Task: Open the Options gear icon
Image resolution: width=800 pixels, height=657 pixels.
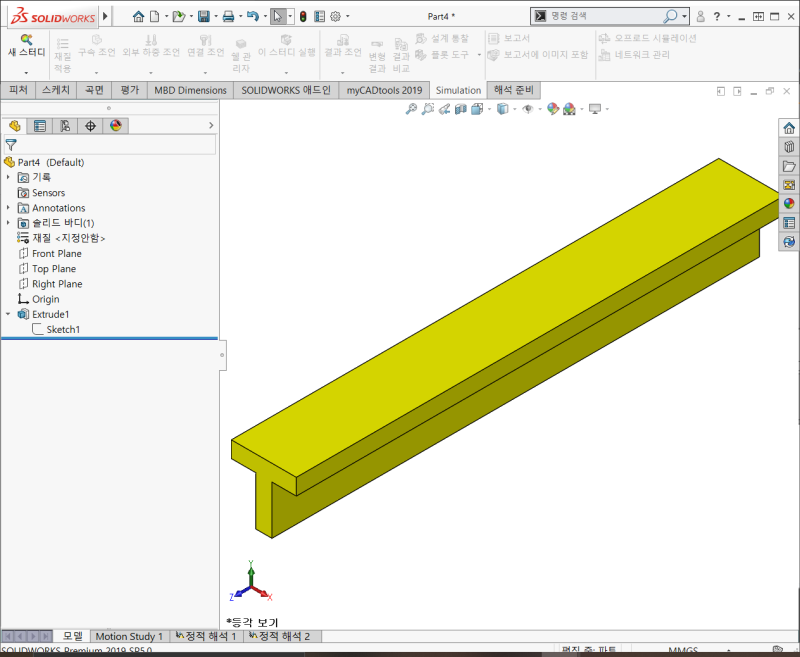Action: [x=335, y=16]
